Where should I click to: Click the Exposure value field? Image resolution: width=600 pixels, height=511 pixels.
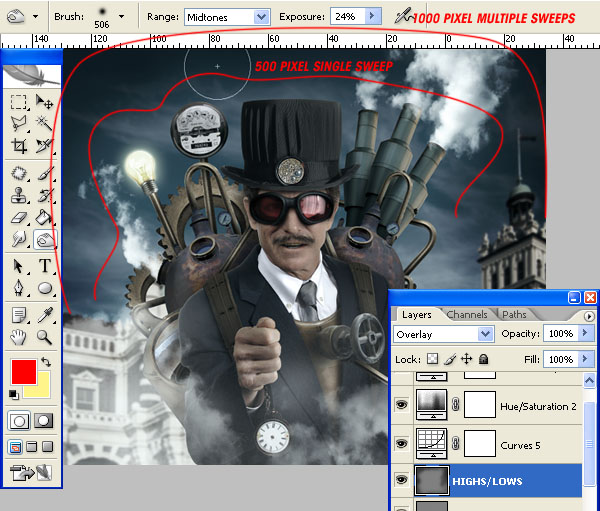click(x=348, y=16)
